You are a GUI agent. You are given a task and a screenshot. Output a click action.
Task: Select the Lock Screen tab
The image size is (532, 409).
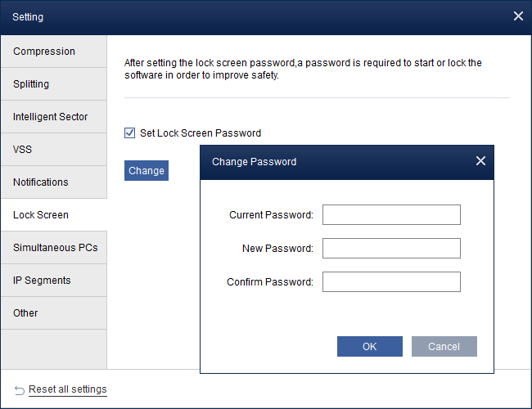pyautogui.click(x=53, y=215)
